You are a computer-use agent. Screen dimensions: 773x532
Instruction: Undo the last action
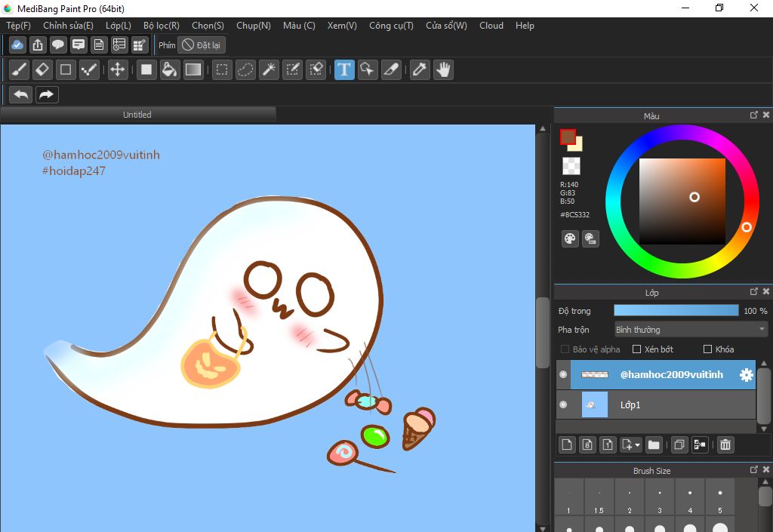pos(20,94)
